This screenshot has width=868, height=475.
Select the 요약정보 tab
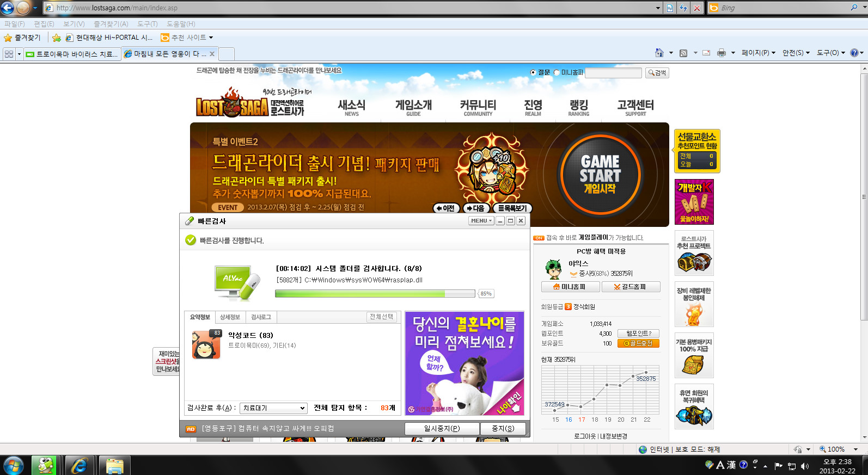point(200,317)
